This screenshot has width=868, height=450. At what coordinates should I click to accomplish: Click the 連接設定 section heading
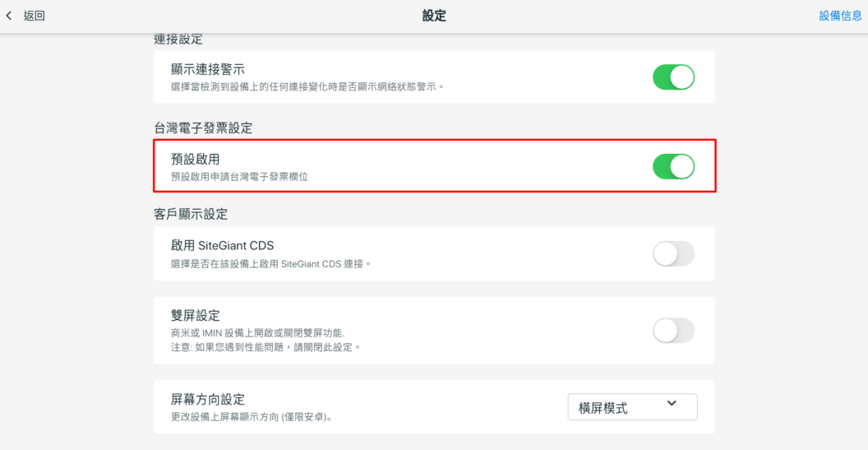[x=178, y=39]
